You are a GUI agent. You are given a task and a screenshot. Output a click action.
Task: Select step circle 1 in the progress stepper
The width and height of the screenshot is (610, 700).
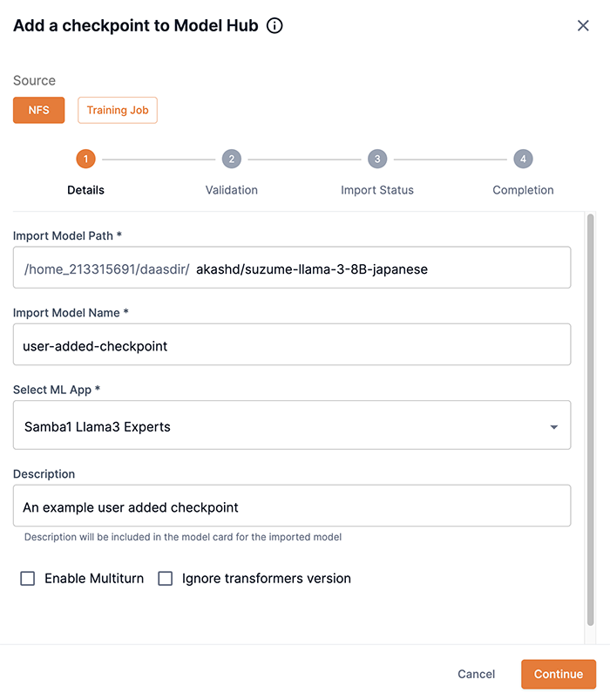85,159
